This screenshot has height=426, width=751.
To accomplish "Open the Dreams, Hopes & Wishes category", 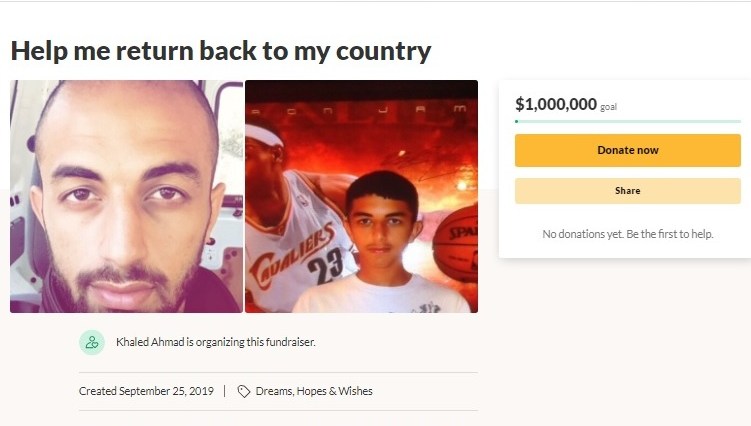I will (x=314, y=391).
